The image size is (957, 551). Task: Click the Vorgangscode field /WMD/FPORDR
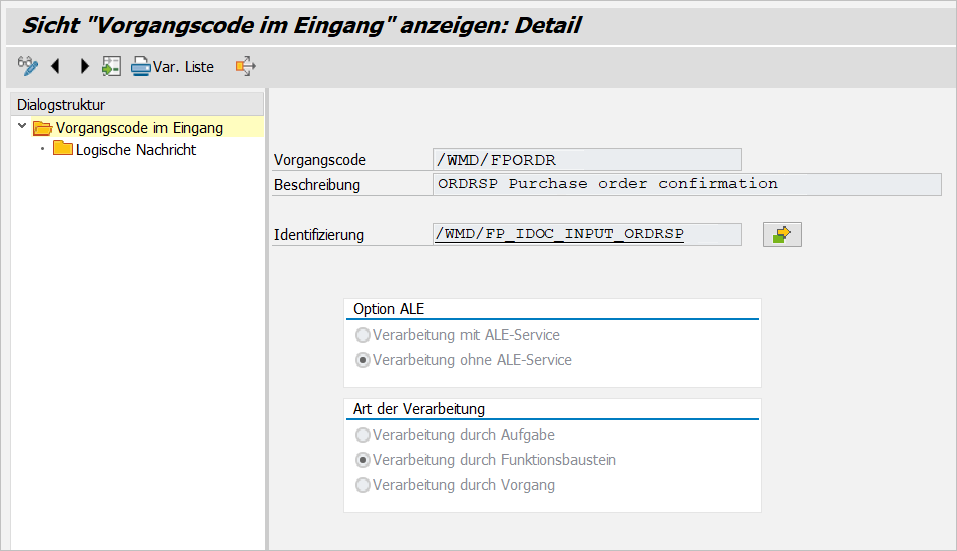pyautogui.click(x=587, y=159)
